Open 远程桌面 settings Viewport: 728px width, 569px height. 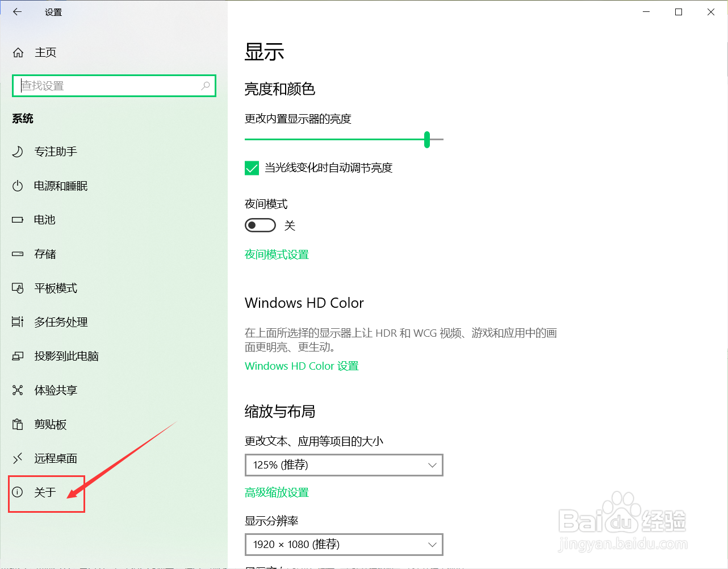pos(56,458)
